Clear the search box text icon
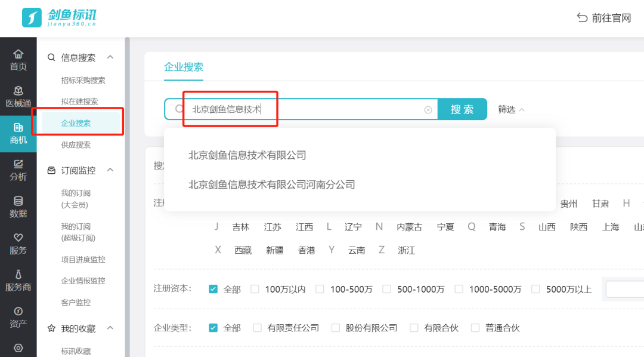 click(x=428, y=110)
